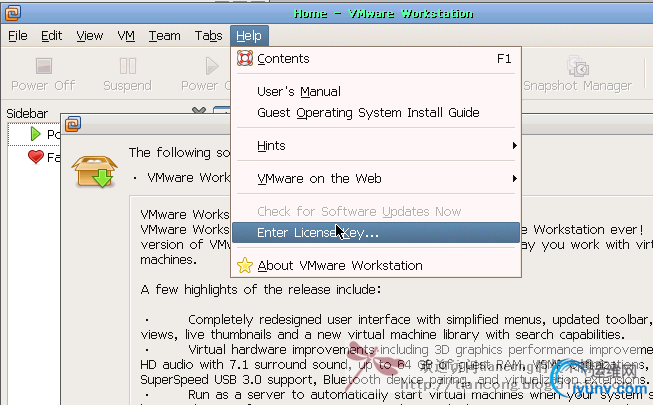This screenshot has height=405, width=653.
Task: Close the open Help menu
Action: (249, 36)
